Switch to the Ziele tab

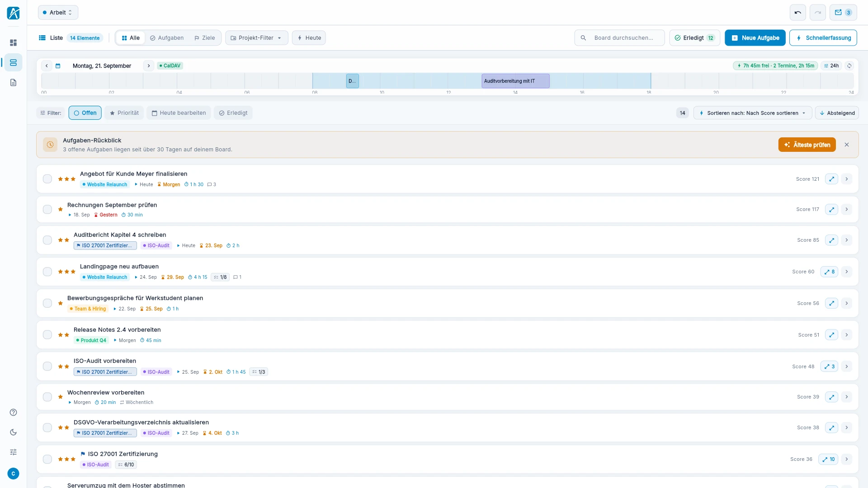[x=204, y=38]
